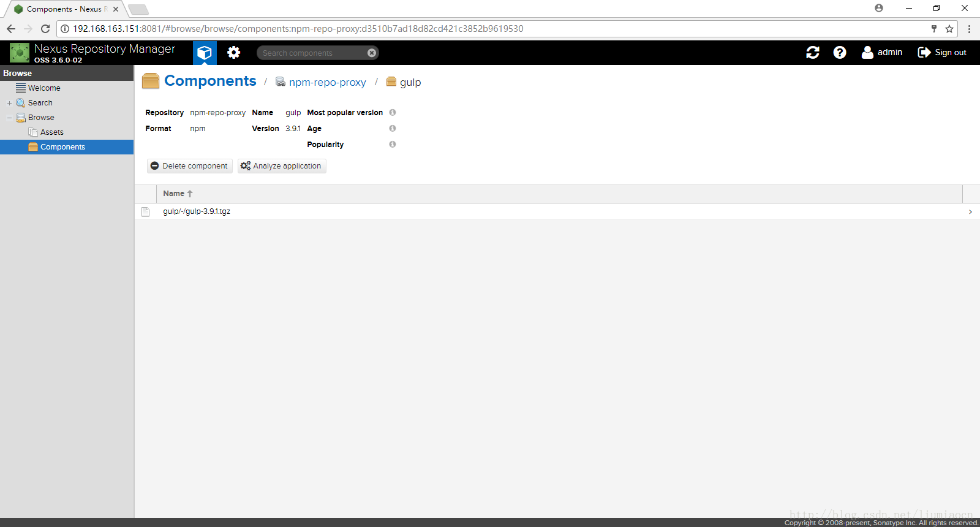The height and width of the screenshot is (527, 980).
Task: Click the info icon beside Popularity
Action: 393,145
